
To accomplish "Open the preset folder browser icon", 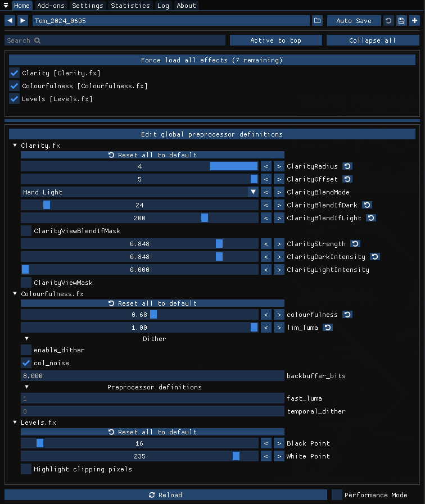I will click(x=318, y=21).
